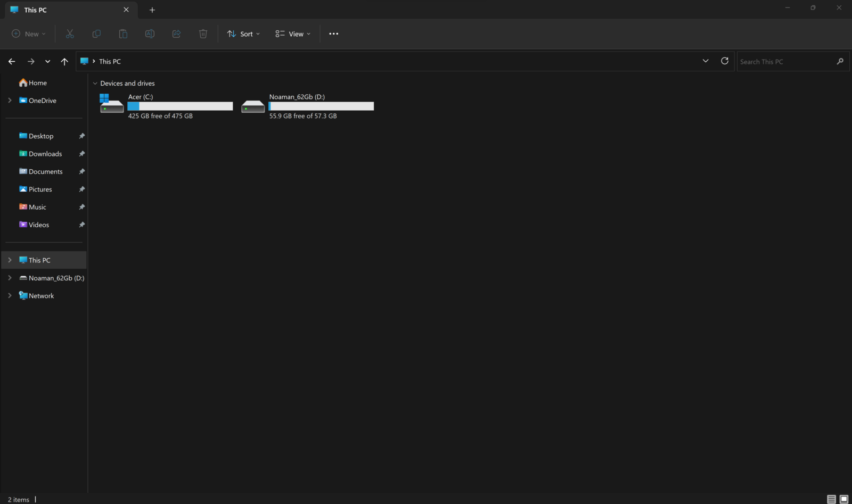
Task: Click the Devices and drives header label
Action: 127,84
